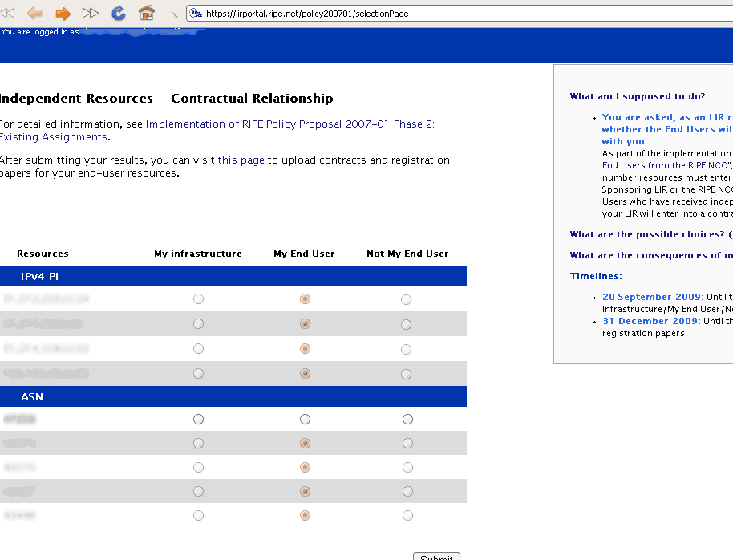The width and height of the screenshot is (733, 560).
Task: Select My infrastructure for first IPv4 PI row
Action: point(199,299)
